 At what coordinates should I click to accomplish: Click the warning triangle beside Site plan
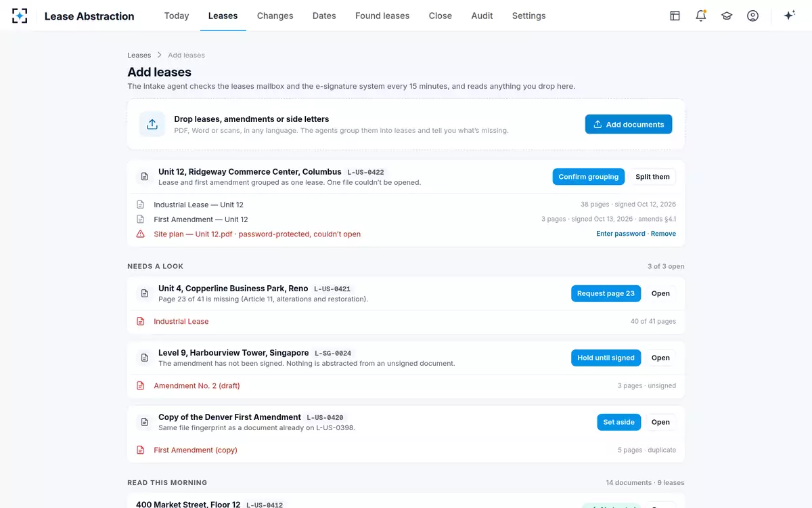coord(140,234)
